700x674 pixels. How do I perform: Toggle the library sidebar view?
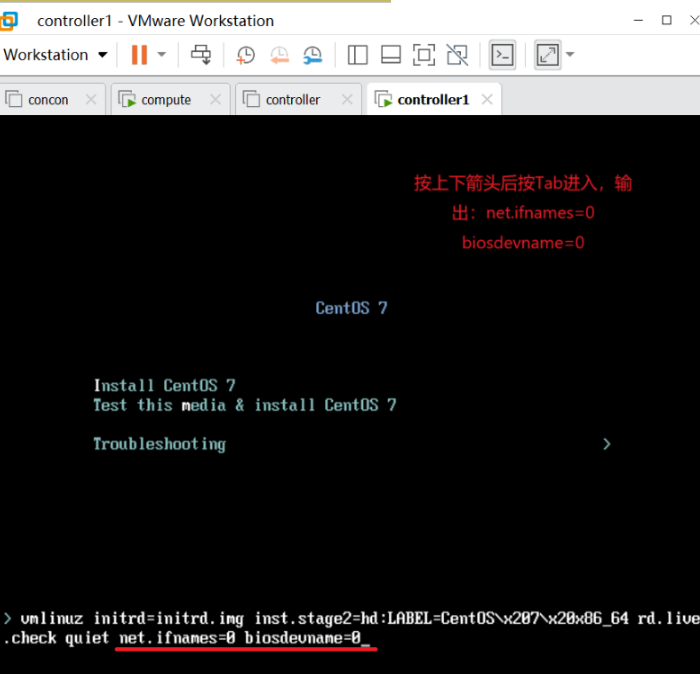click(x=358, y=55)
